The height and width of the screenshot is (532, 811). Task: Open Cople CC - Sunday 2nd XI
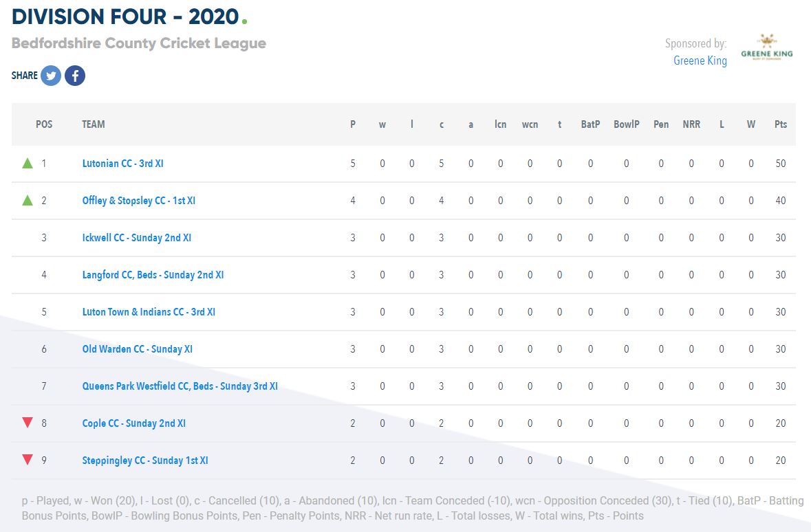pyautogui.click(x=133, y=423)
